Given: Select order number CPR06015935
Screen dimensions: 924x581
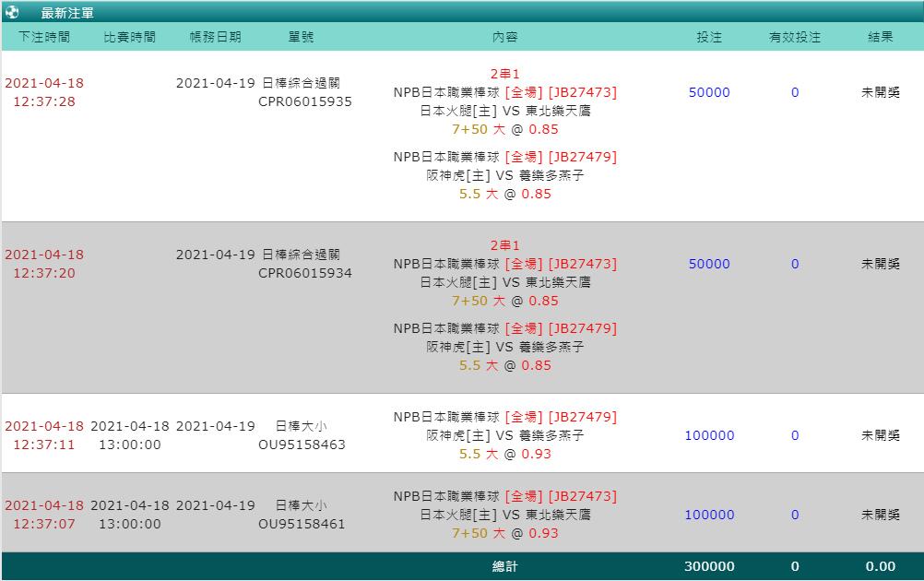Looking at the screenshot, I should click(305, 101).
